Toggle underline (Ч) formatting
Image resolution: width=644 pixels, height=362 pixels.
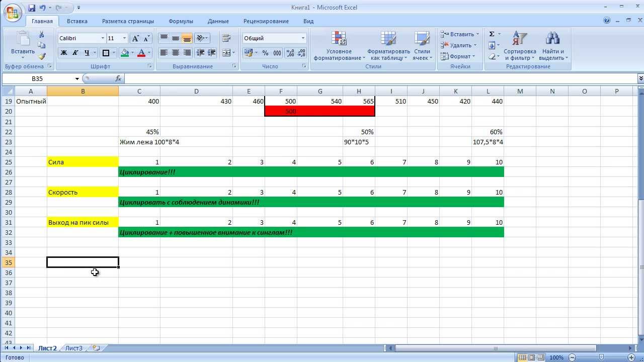(x=87, y=53)
